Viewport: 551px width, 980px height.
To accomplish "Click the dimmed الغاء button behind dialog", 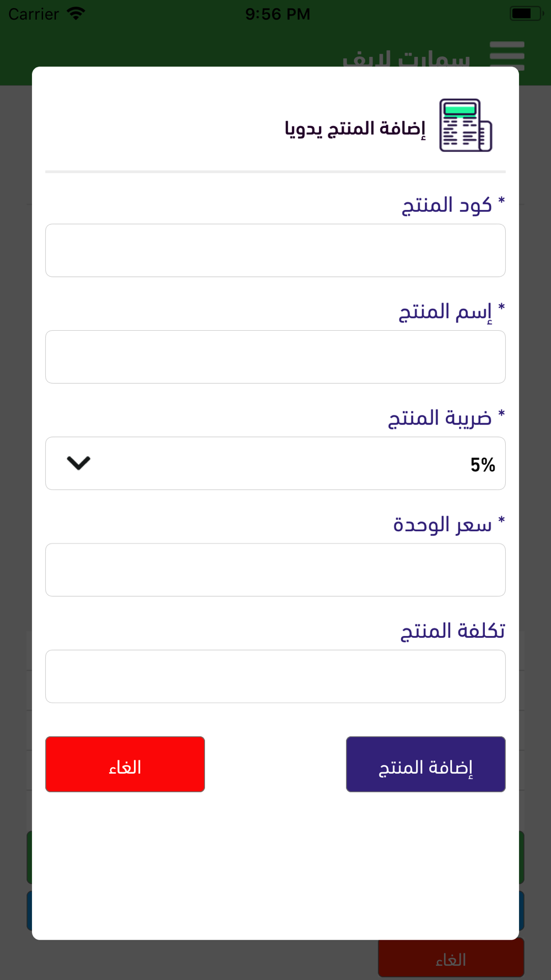I will [x=451, y=959].
